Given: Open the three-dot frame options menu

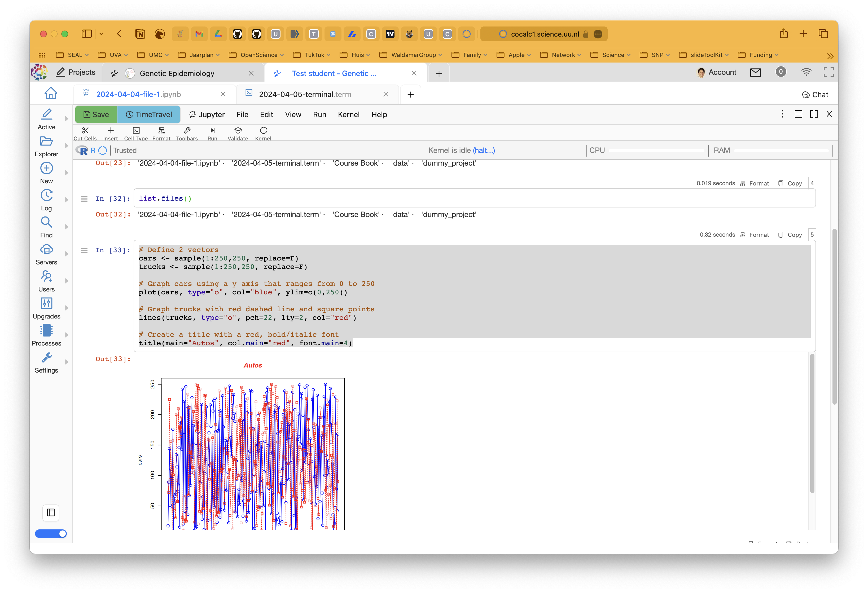Looking at the screenshot, I should pyautogui.click(x=782, y=114).
